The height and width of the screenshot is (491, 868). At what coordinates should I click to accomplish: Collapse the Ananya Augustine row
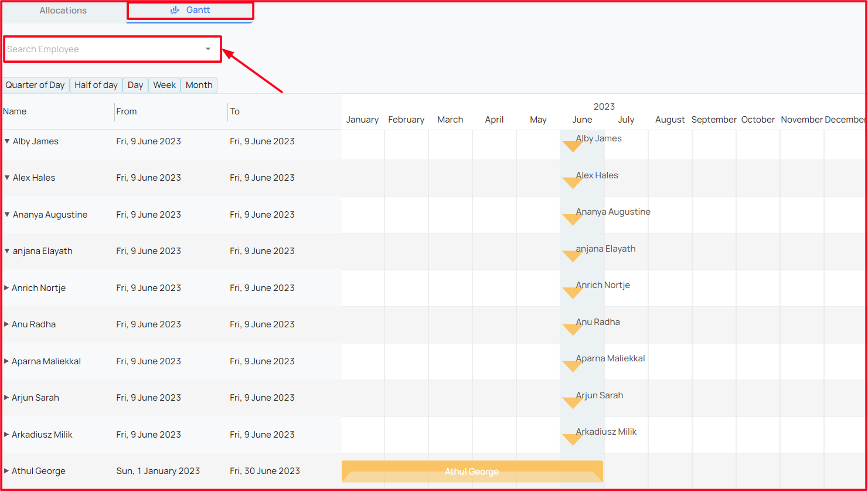[7, 215]
